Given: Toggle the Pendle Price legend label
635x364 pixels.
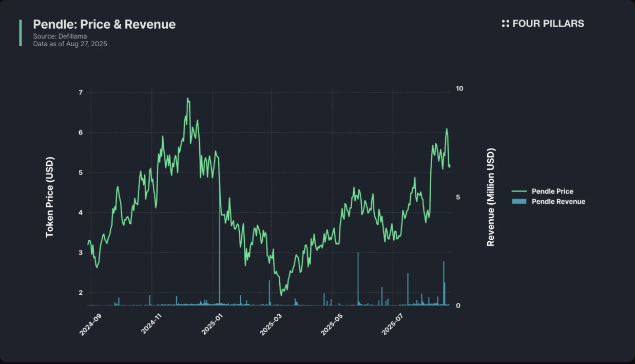Looking at the screenshot, I should point(552,191).
